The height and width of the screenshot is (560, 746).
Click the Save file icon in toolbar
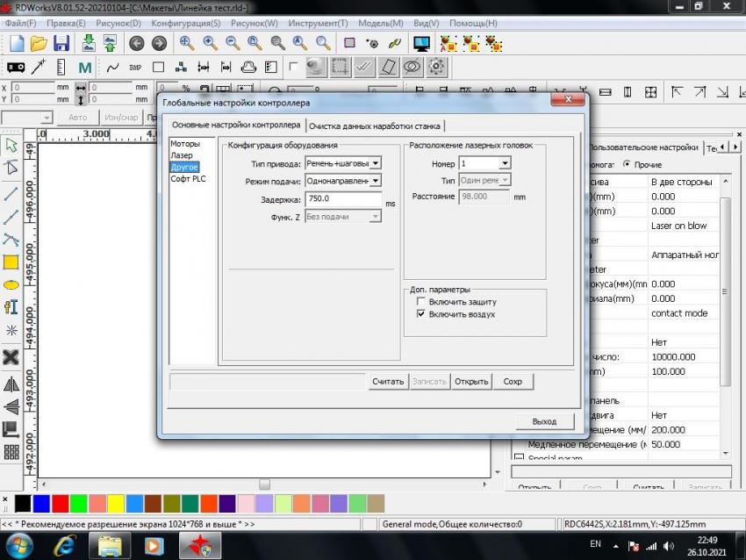click(61, 43)
